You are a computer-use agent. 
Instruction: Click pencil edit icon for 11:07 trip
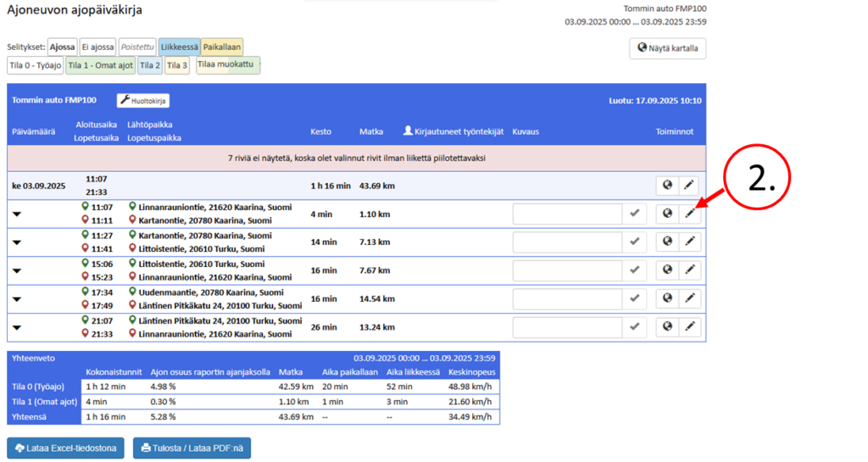690,214
